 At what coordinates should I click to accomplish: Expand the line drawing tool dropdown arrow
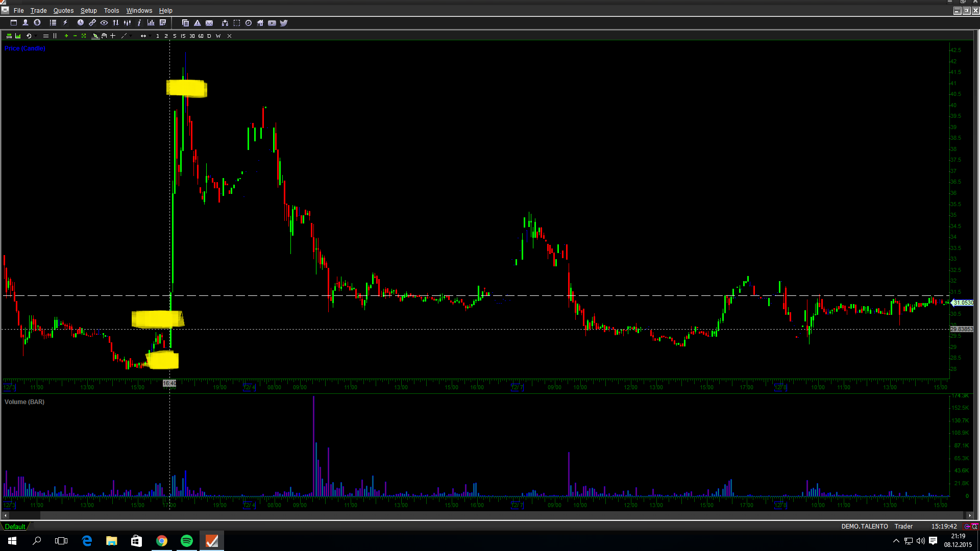pyautogui.click(x=131, y=36)
